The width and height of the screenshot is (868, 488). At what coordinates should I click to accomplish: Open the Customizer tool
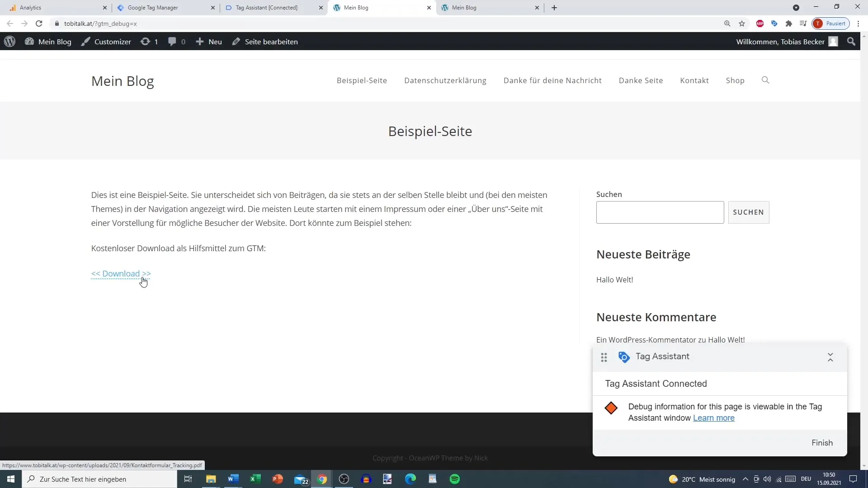[x=107, y=41]
